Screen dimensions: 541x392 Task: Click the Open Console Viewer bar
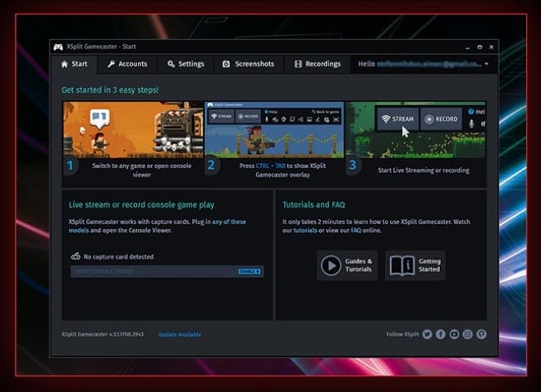coord(167,271)
